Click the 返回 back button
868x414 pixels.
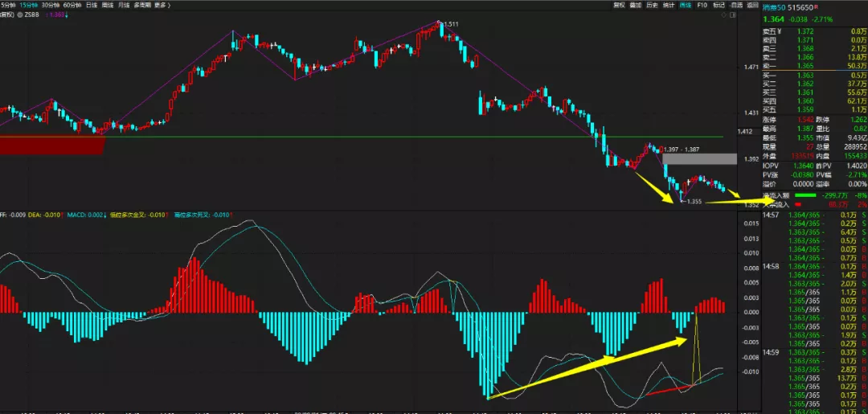[752, 5]
